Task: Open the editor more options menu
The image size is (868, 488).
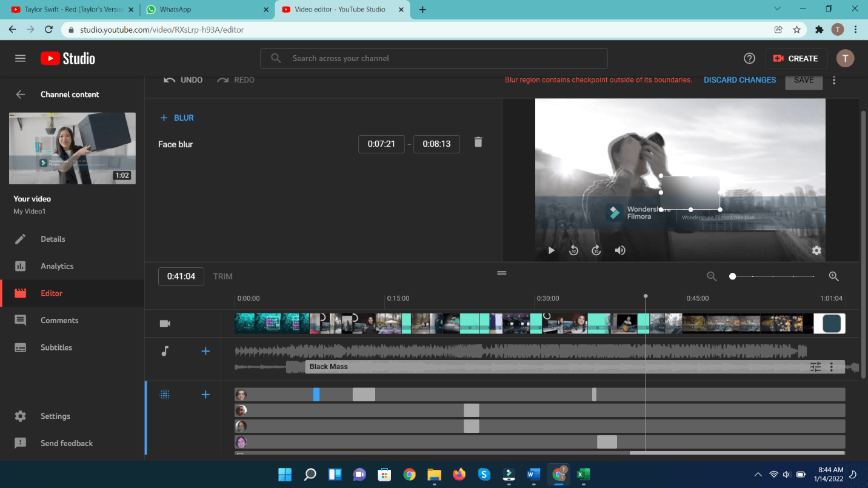Action: point(835,80)
